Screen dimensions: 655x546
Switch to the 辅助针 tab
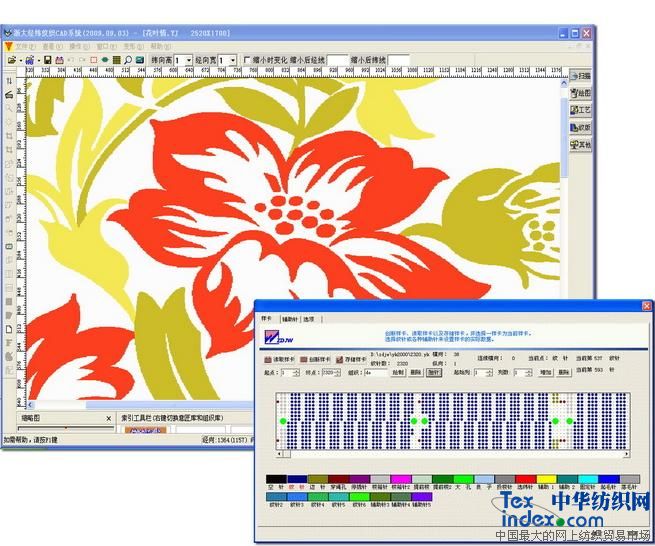[x=290, y=318]
